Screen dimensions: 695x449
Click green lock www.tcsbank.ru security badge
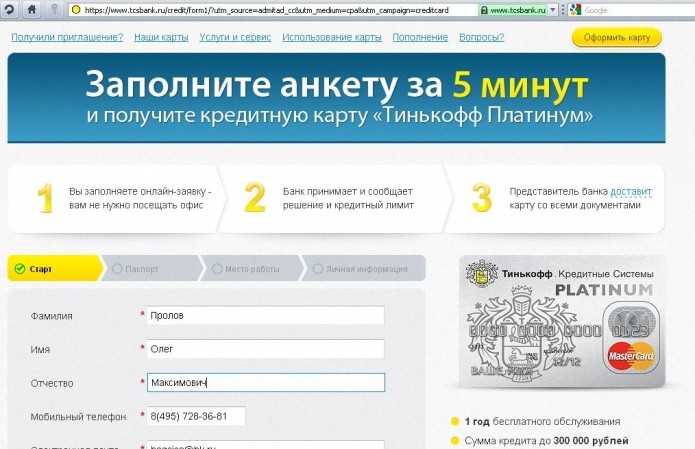(x=513, y=10)
